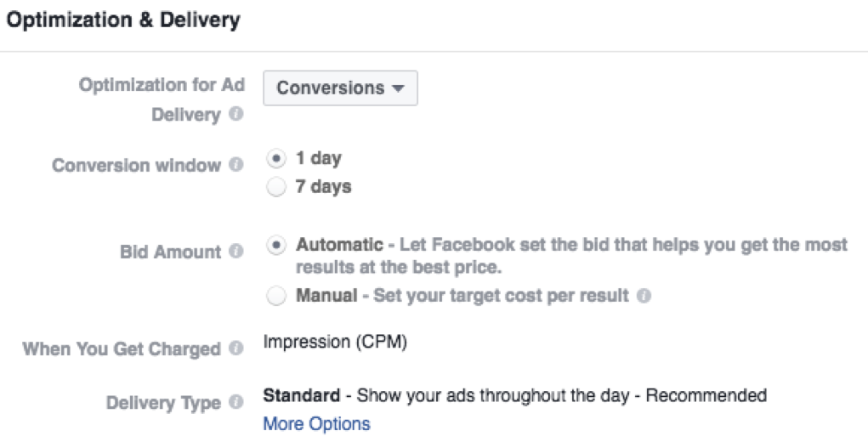Select the Automatic bid amount radio button
868x442 pixels.
[276, 245]
